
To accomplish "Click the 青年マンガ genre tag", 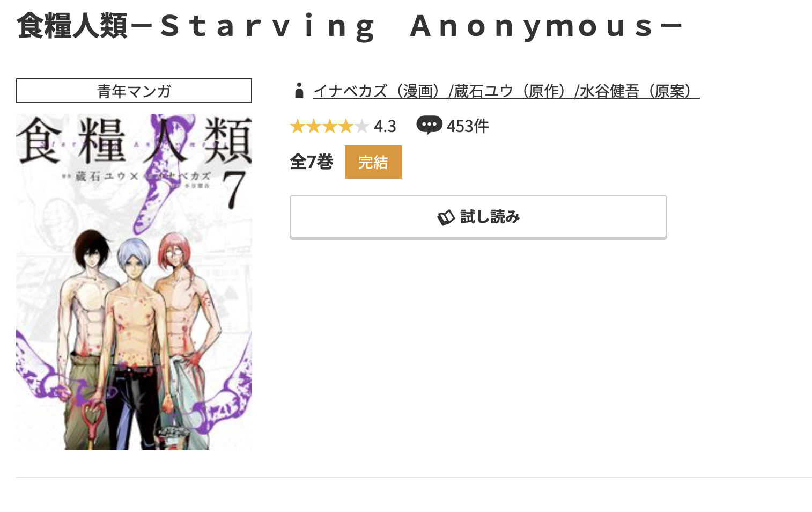I will click(134, 91).
